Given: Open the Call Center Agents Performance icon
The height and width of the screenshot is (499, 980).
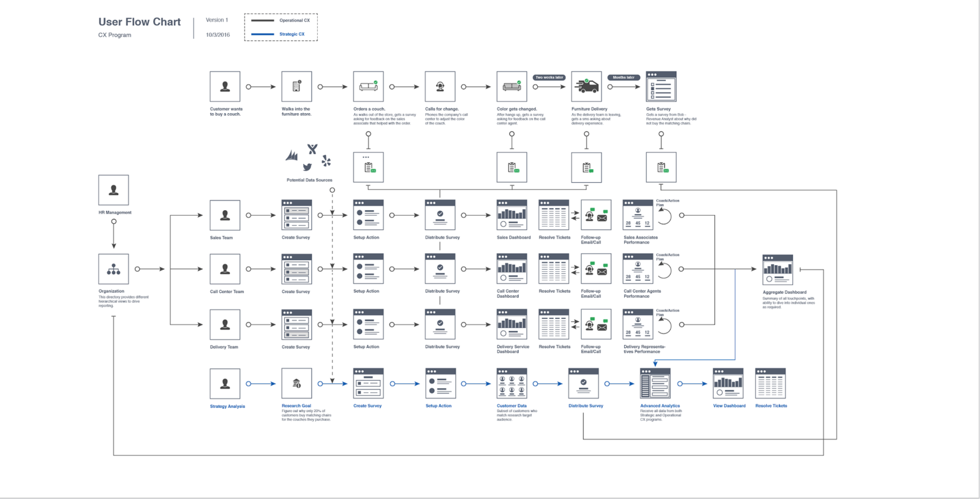Looking at the screenshot, I should 638,269.
